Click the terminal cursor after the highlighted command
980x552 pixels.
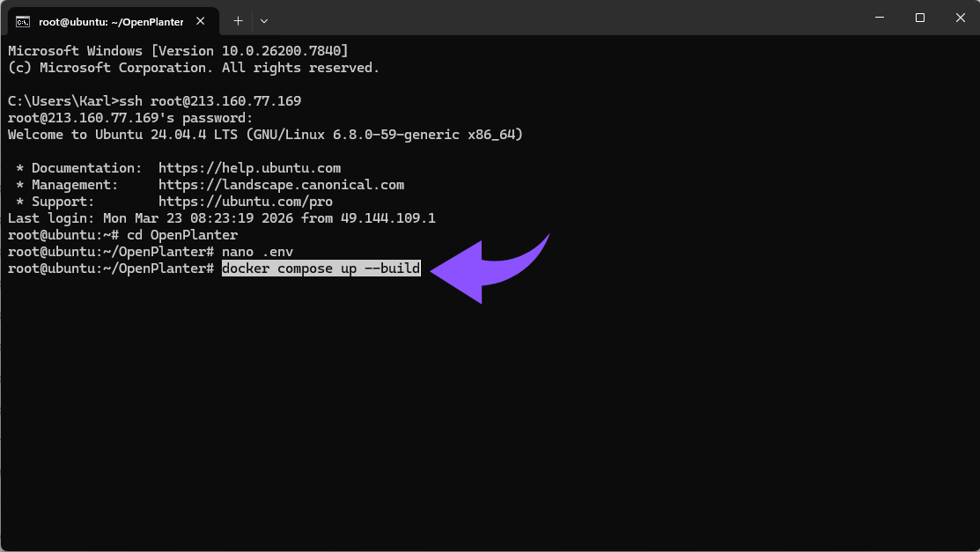[x=417, y=268]
